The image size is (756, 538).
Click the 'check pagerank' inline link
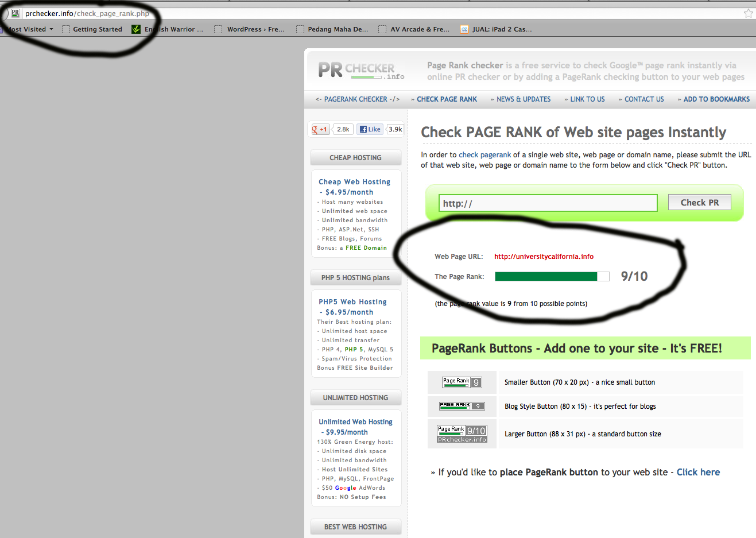tap(484, 154)
